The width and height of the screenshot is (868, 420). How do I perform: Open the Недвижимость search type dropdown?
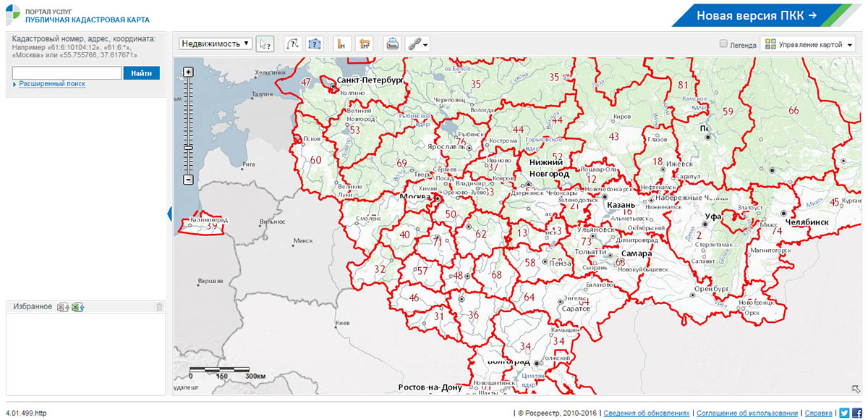pyautogui.click(x=216, y=43)
